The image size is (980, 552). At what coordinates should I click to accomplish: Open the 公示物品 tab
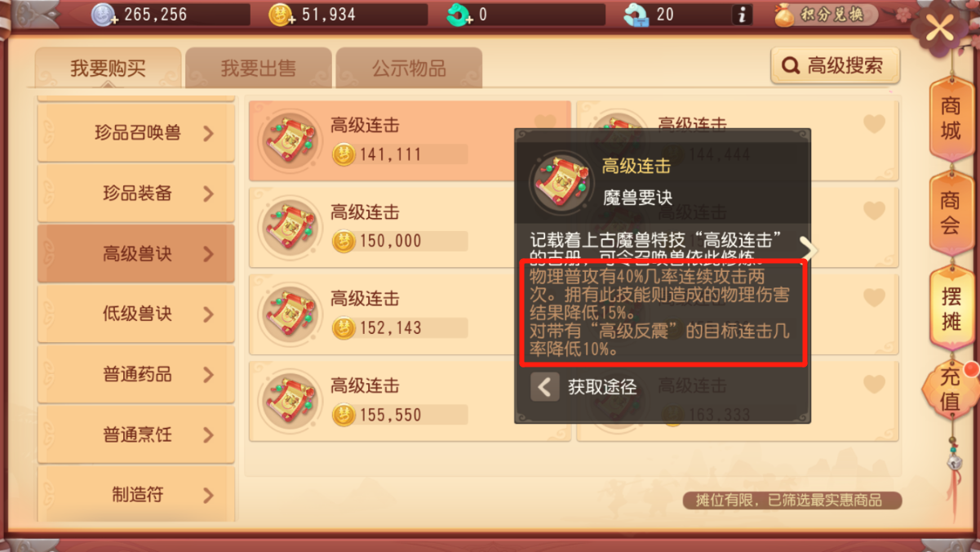click(x=409, y=68)
